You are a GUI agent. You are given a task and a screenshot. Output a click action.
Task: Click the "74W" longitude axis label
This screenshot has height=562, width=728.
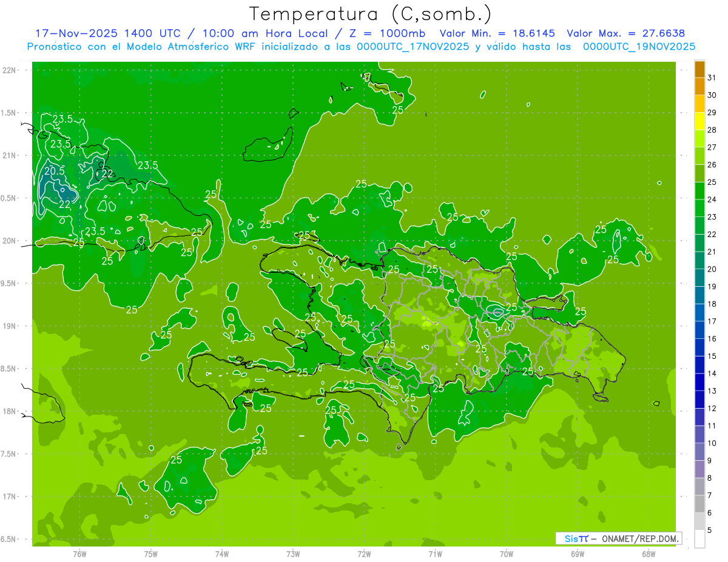tap(222, 554)
